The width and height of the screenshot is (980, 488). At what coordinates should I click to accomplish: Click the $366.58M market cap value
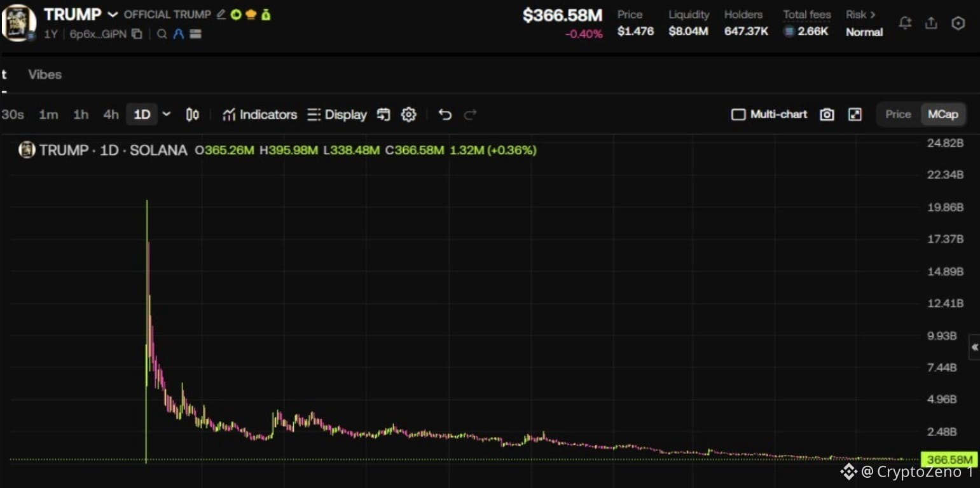562,15
